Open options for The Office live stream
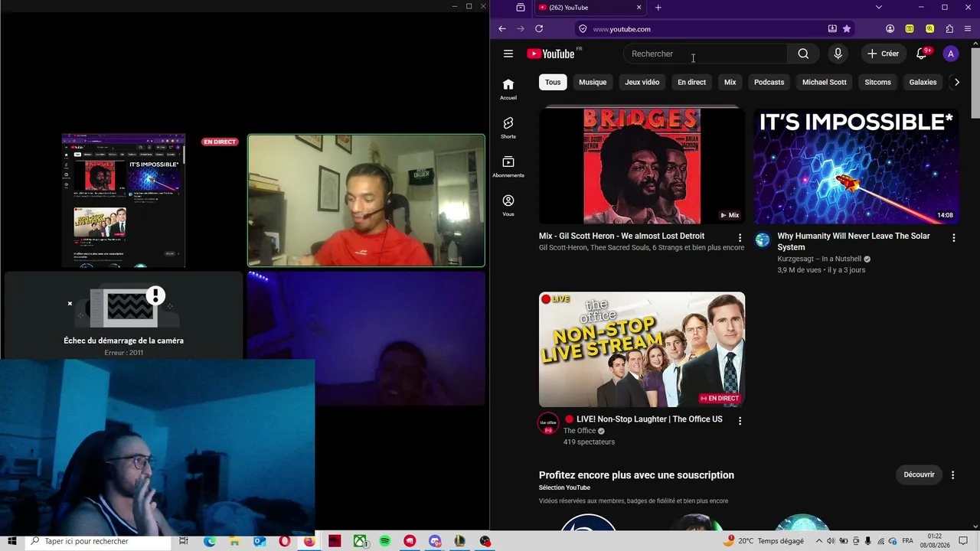Screen dimensions: 980x551 coord(740,421)
